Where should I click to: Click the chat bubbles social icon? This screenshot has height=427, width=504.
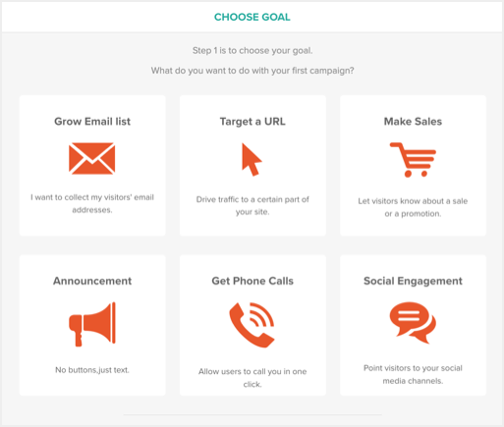coord(413,323)
